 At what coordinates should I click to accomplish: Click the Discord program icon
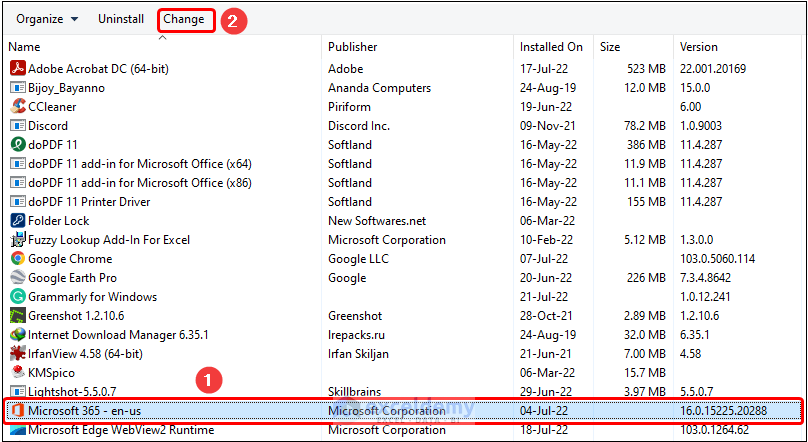pos(18,126)
